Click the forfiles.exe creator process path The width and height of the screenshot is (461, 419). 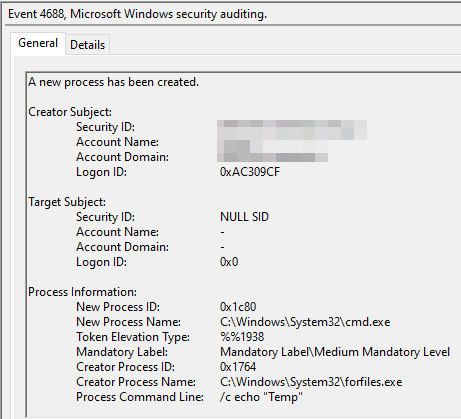tap(311, 382)
